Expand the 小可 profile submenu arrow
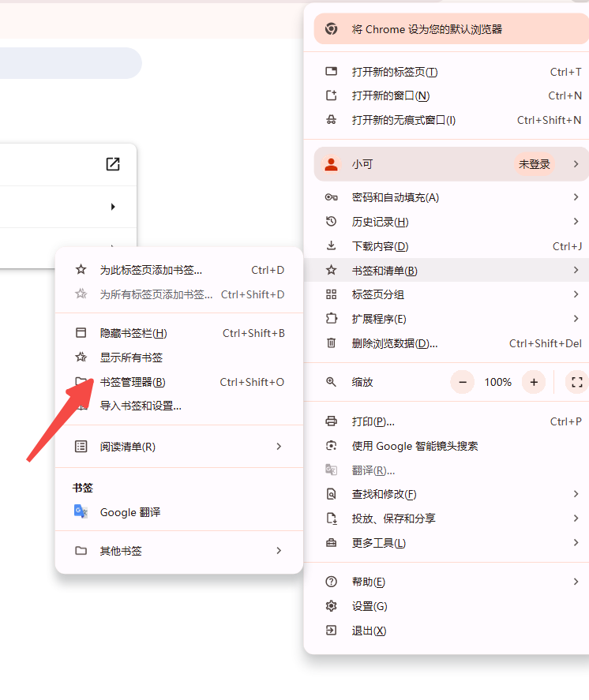Image resolution: width=589 pixels, height=700 pixels. (x=576, y=164)
